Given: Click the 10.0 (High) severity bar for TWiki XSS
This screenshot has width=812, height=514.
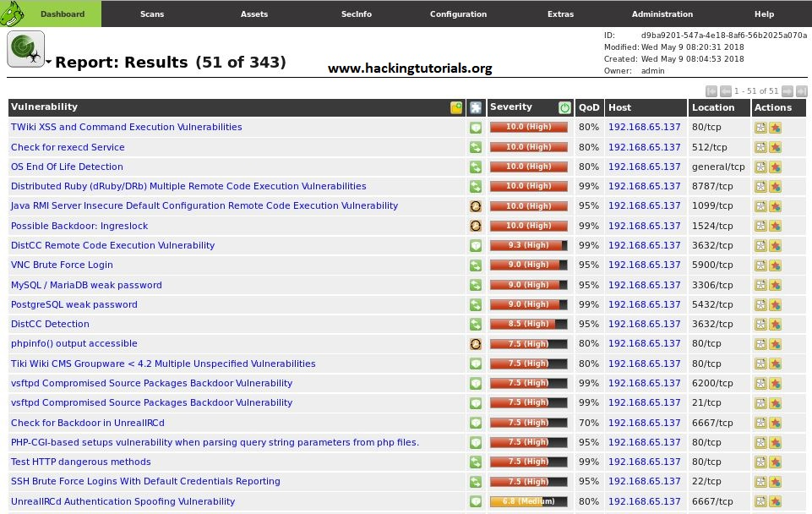Looking at the screenshot, I should point(529,127).
